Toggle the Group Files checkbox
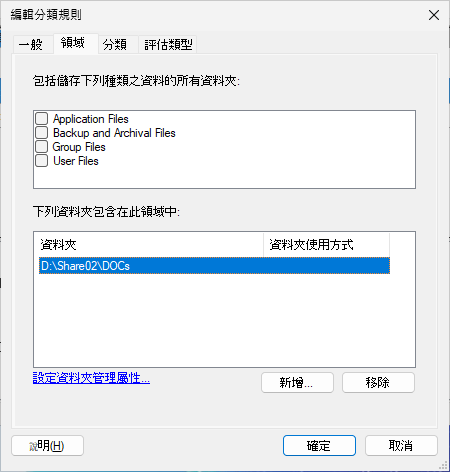450x472 pixels. pos(42,147)
